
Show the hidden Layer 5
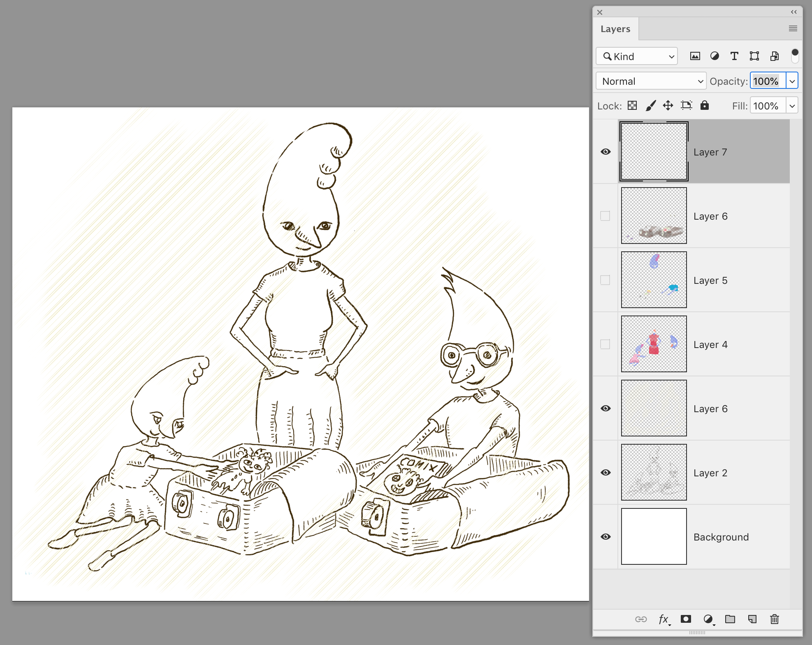(x=605, y=280)
